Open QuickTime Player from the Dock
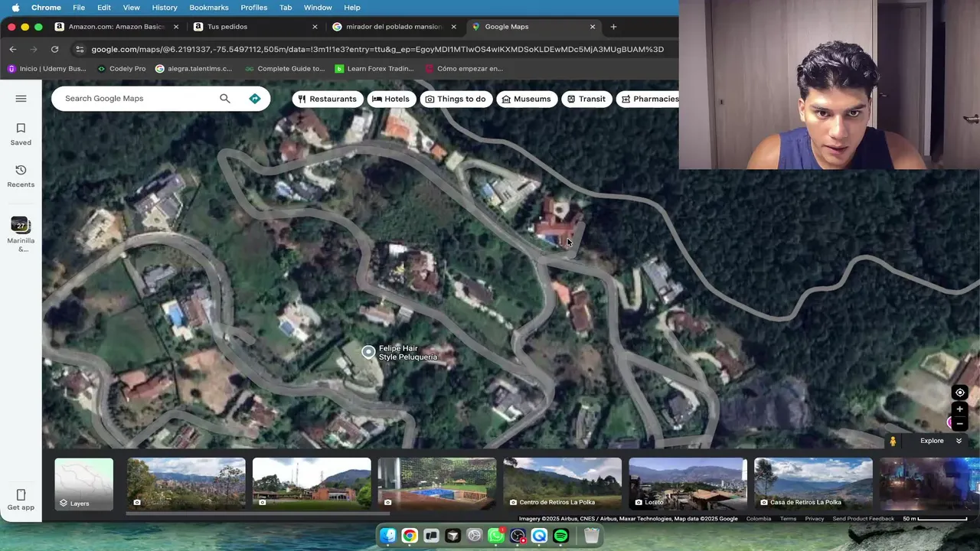 (x=539, y=536)
